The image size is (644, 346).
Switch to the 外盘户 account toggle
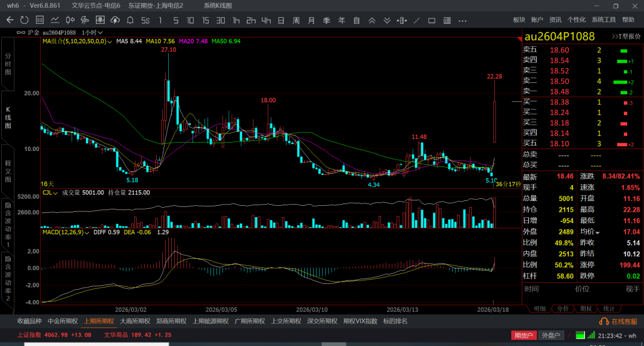550,335
